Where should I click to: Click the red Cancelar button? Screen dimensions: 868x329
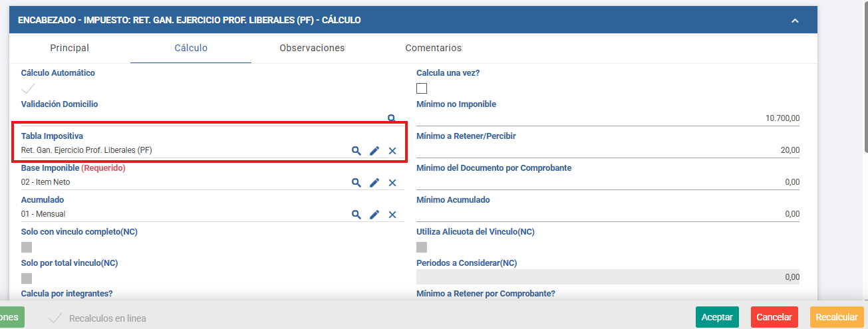click(x=774, y=317)
